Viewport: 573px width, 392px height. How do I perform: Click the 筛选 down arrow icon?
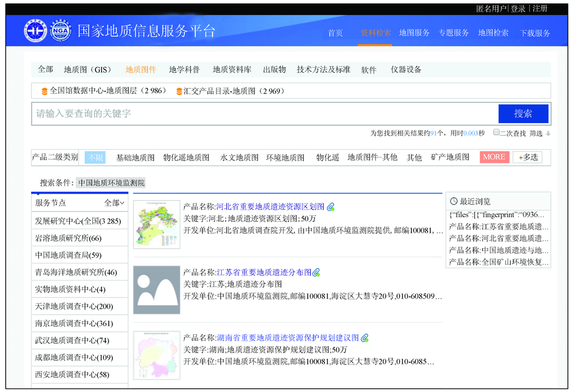(548, 134)
